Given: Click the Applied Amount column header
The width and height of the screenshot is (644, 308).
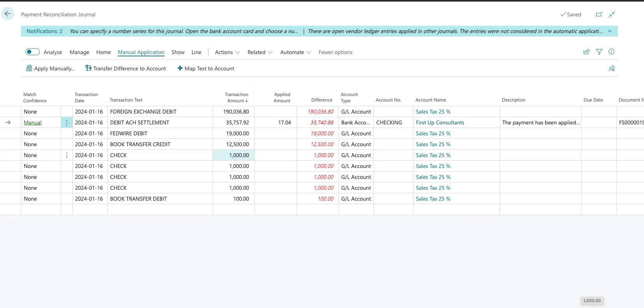Looking at the screenshot, I should tap(282, 98).
